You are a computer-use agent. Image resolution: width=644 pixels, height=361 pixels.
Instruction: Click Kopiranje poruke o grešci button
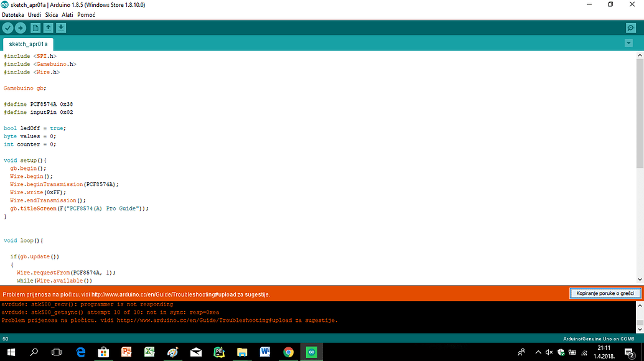604,293
